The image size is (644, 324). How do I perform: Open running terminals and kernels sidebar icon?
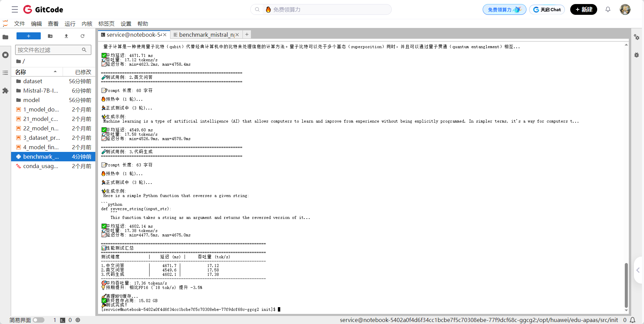tap(5, 55)
